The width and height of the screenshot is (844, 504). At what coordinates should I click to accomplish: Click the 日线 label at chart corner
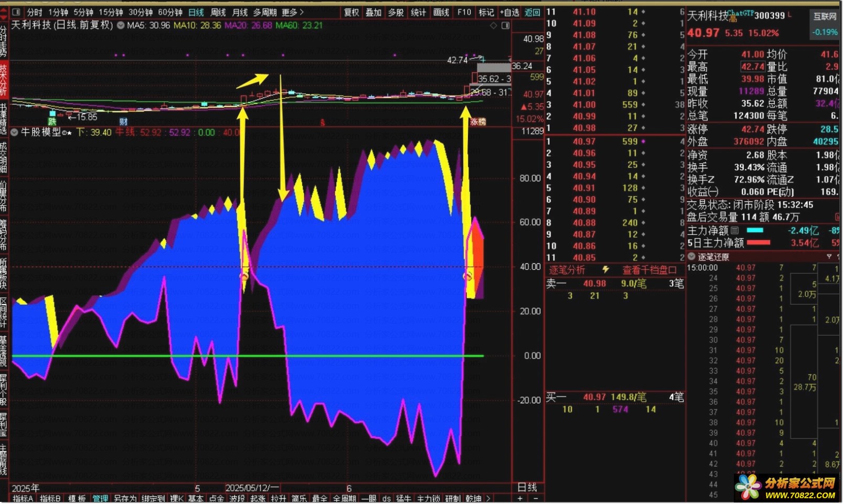pos(527,487)
